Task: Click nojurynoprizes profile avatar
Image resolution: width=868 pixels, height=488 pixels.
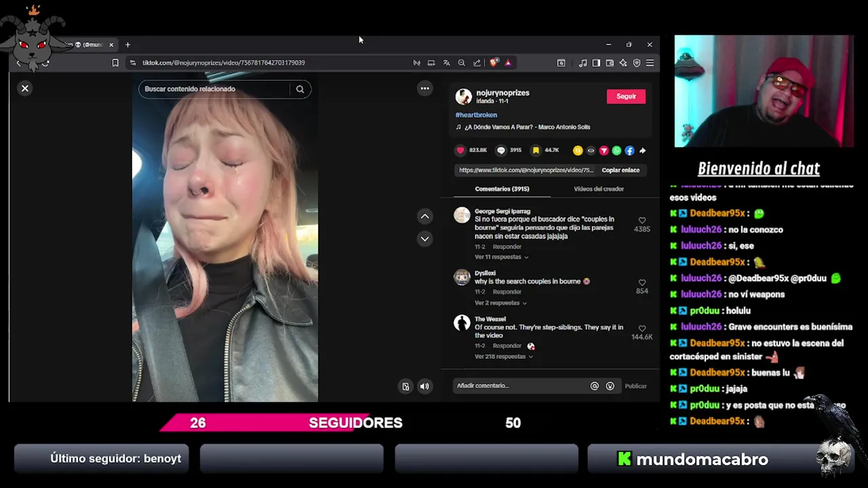Action: point(463,96)
